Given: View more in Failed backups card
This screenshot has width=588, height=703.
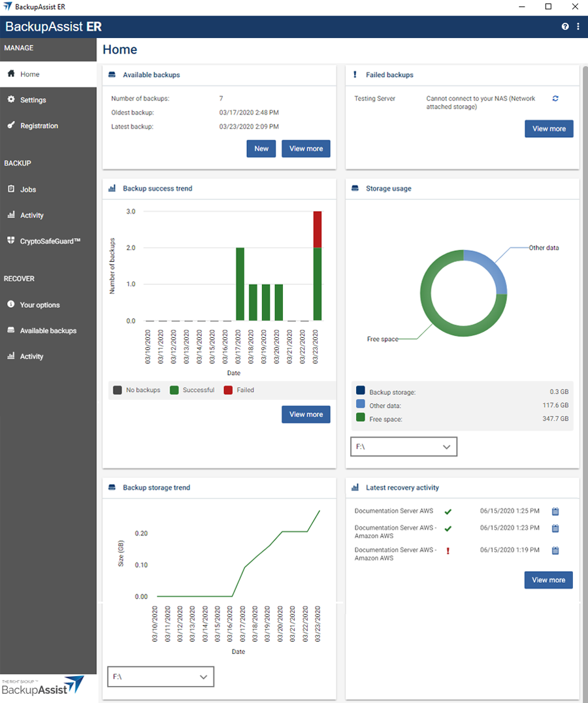Looking at the screenshot, I should click(x=549, y=129).
